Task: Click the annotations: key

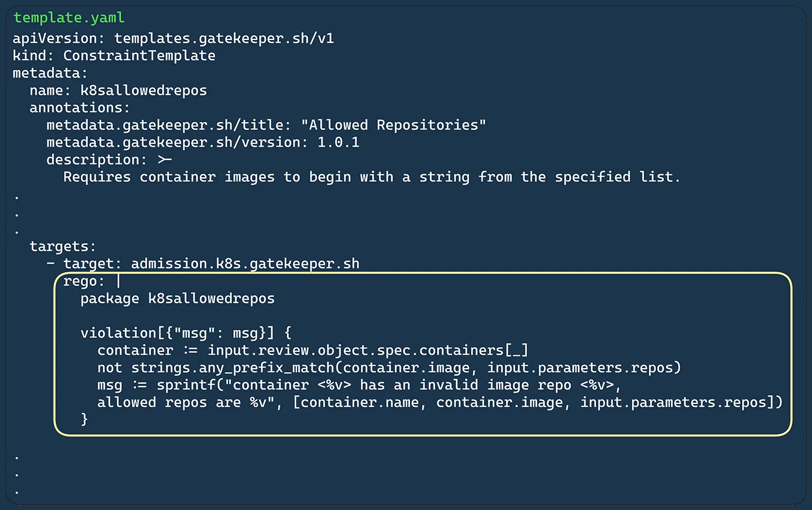Action: click(80, 108)
